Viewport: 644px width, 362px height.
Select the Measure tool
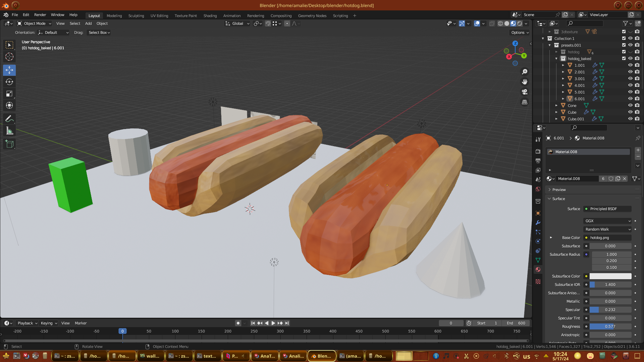9,131
